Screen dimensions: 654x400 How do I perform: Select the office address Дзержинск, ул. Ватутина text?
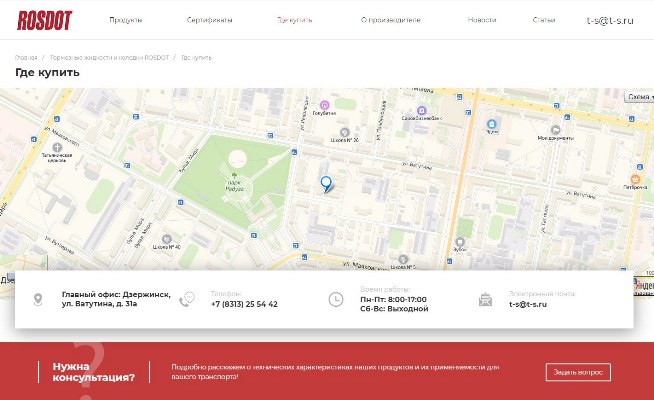click(x=116, y=299)
